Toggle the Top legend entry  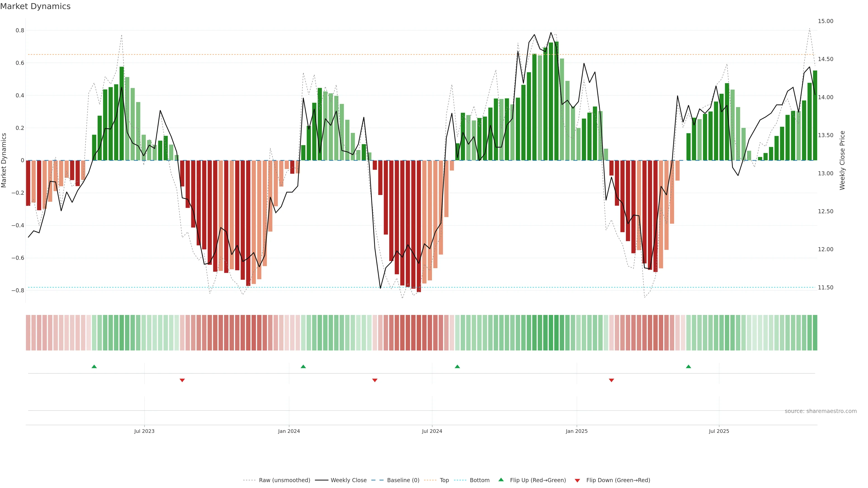pos(444,480)
